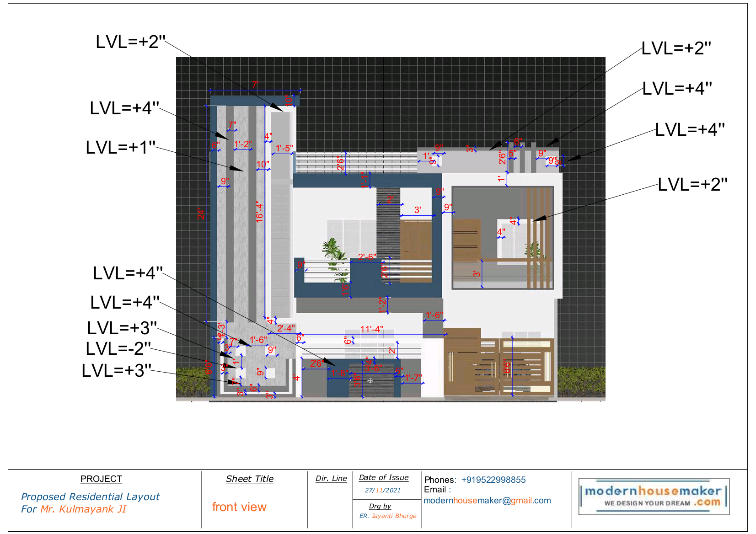Select the 'front view' sheet title

(x=239, y=507)
